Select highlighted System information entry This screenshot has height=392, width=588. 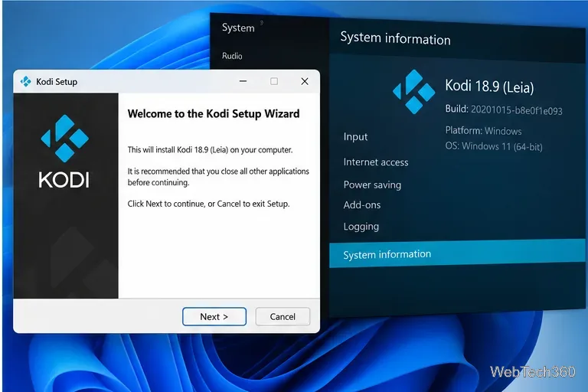[x=457, y=253]
